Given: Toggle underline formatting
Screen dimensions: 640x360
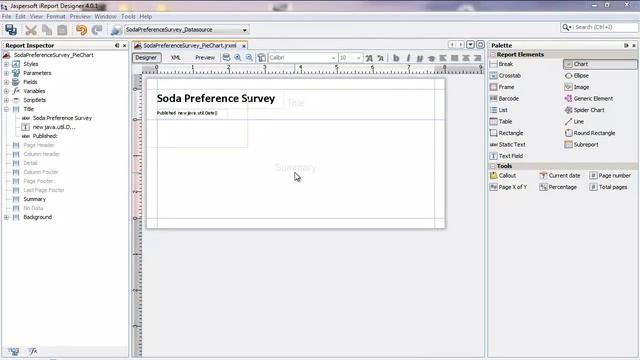Looking at the screenshot, I should [x=420, y=58].
